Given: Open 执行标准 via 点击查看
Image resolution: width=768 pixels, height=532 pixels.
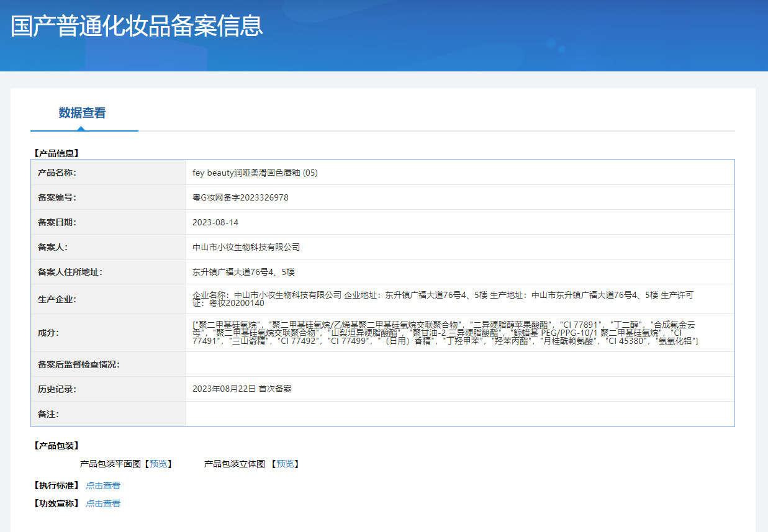Looking at the screenshot, I should point(103,485).
